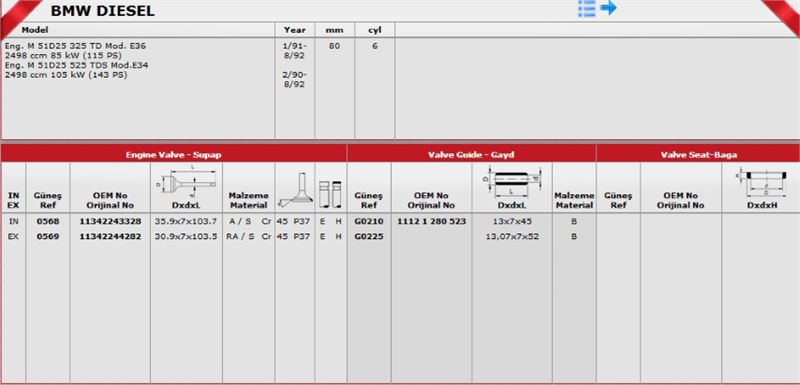Image resolution: width=800 pixels, height=385 pixels.
Task: Click OEM No header in Engine Valve section
Action: 110,200
